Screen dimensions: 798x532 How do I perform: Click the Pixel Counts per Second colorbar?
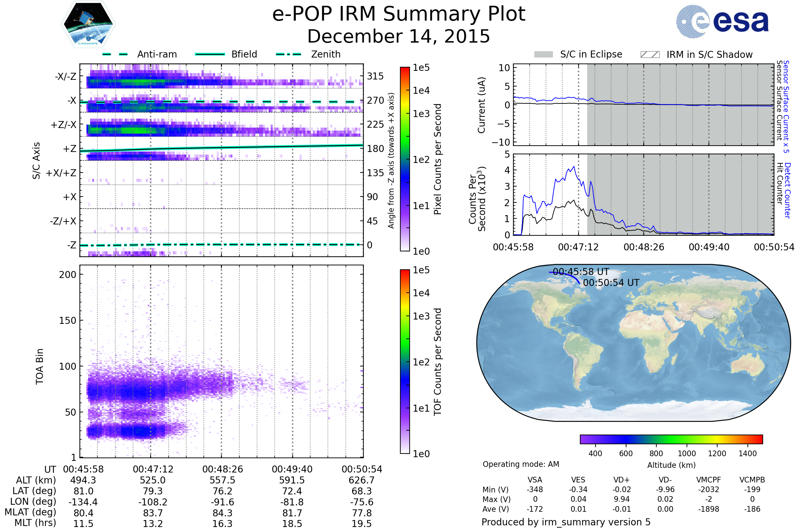[405, 159]
